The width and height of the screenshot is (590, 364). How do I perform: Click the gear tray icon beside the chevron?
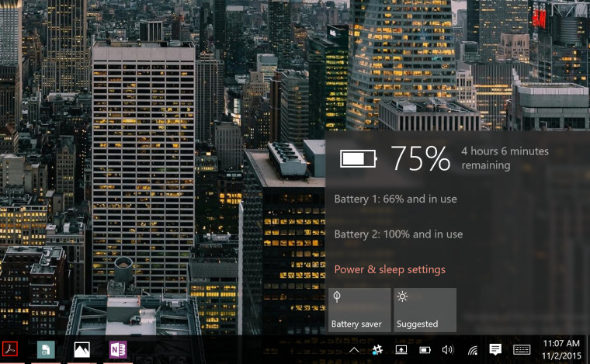point(377,350)
